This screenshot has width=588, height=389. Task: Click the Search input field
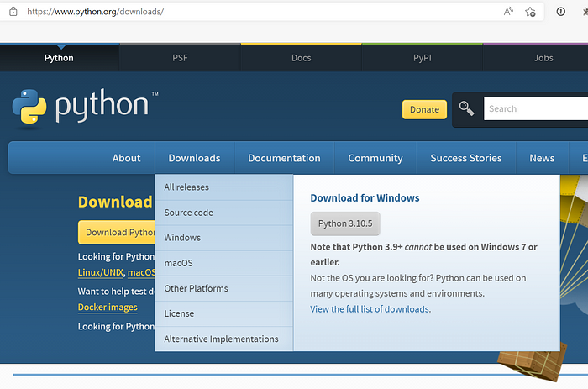pos(536,108)
